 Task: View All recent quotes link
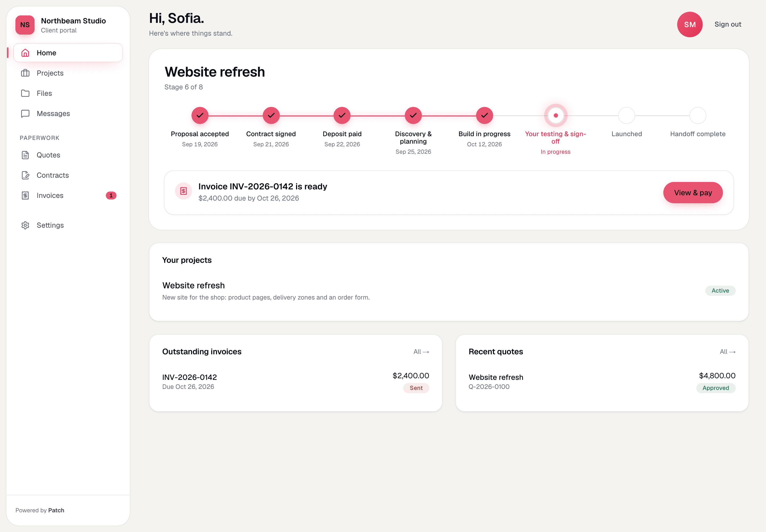728,352
